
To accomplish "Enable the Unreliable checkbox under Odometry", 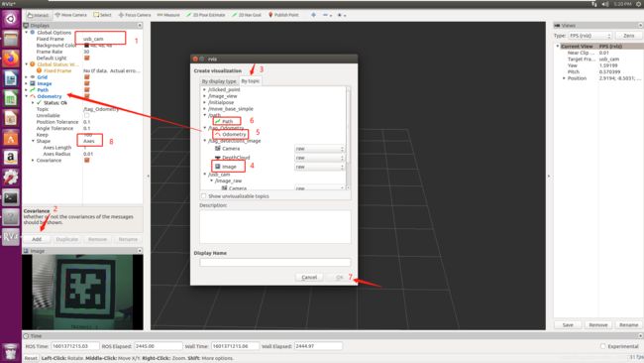I will click(x=86, y=115).
